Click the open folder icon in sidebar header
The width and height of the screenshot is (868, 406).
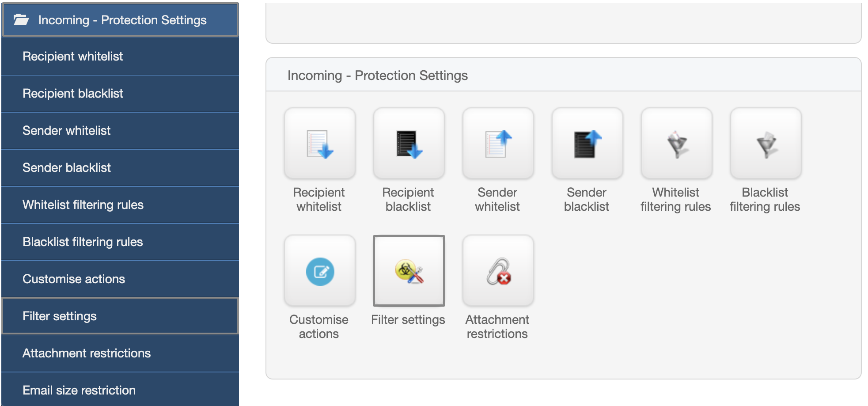click(21, 20)
